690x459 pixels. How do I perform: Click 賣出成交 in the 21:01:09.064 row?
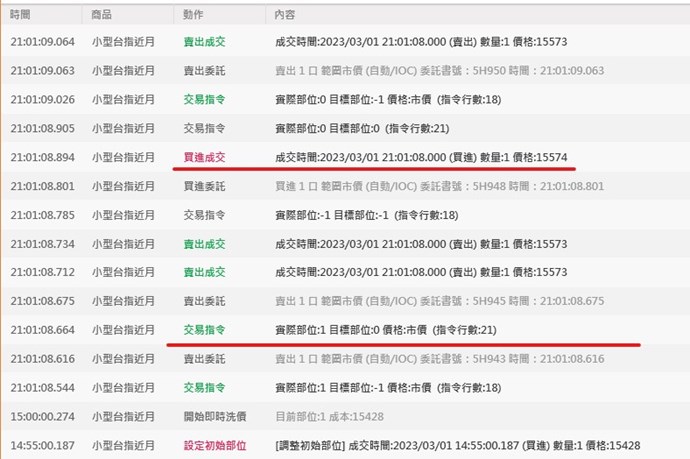coord(205,42)
